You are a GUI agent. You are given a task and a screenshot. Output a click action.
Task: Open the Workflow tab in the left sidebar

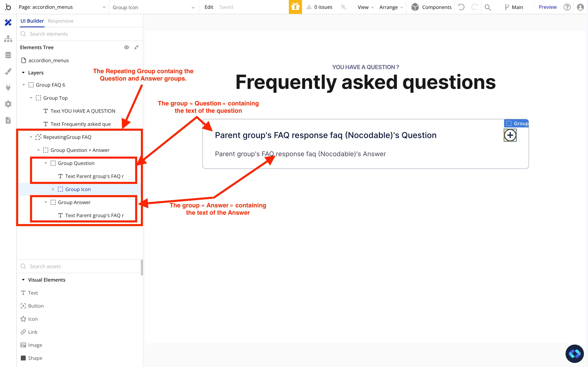point(8,39)
